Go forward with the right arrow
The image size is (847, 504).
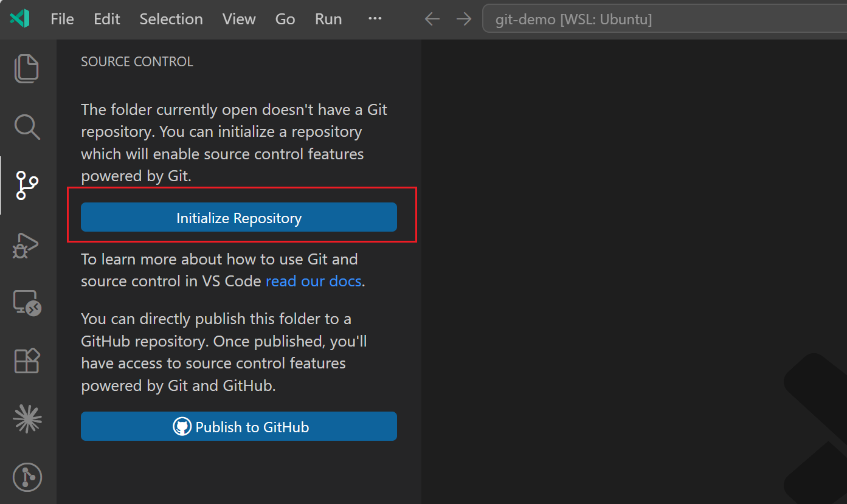pyautogui.click(x=464, y=19)
